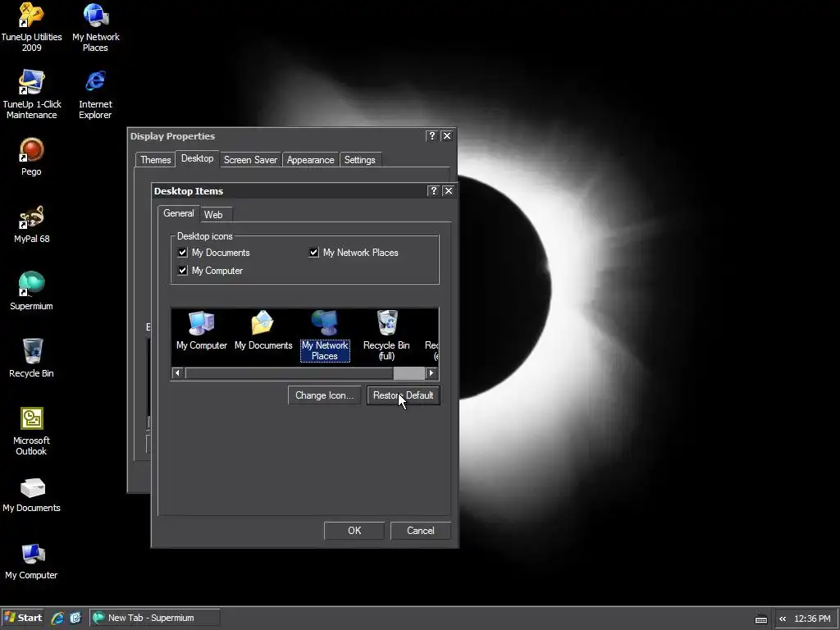Screen dimensions: 840x630
Task: Toggle the My Network Places checkbox
Action: pos(314,253)
